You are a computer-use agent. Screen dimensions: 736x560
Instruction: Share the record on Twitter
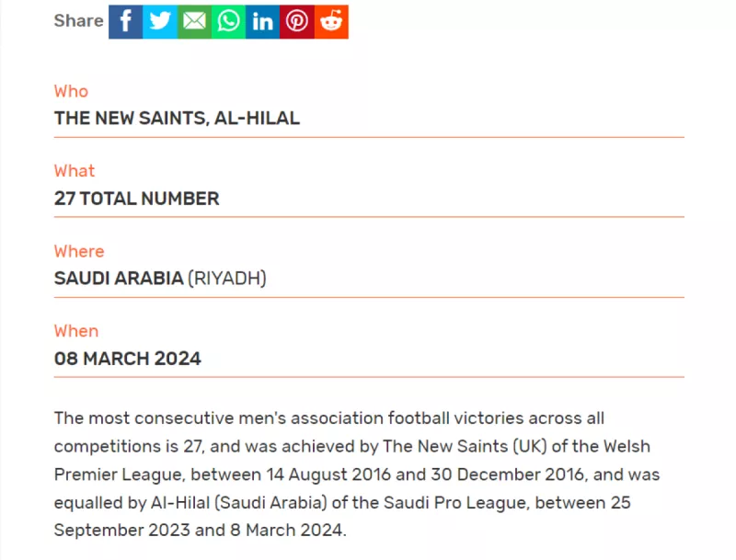159,21
